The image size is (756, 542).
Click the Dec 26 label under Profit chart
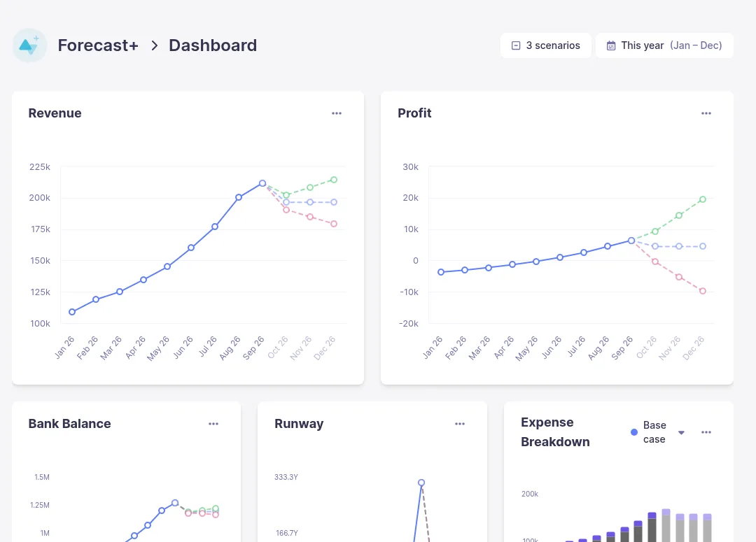694,348
